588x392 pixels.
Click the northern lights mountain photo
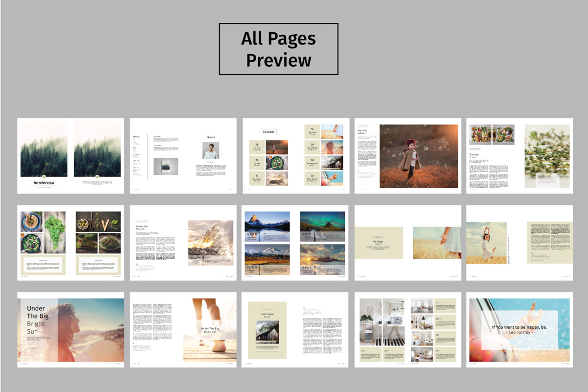click(x=322, y=226)
